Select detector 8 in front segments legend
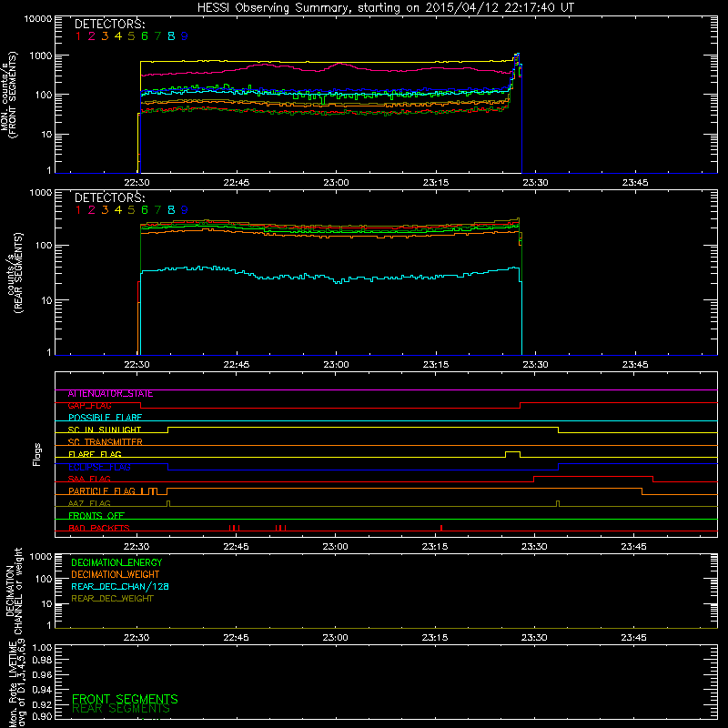 pyautogui.click(x=171, y=36)
